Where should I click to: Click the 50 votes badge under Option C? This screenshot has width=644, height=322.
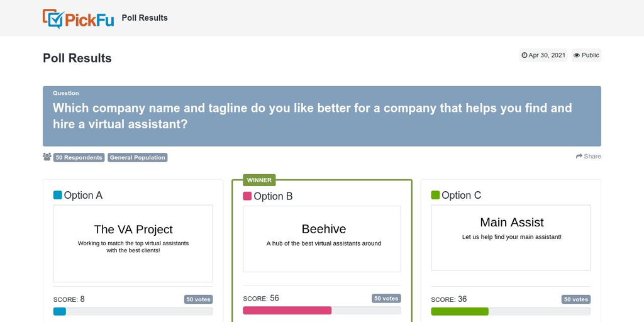tap(576, 299)
